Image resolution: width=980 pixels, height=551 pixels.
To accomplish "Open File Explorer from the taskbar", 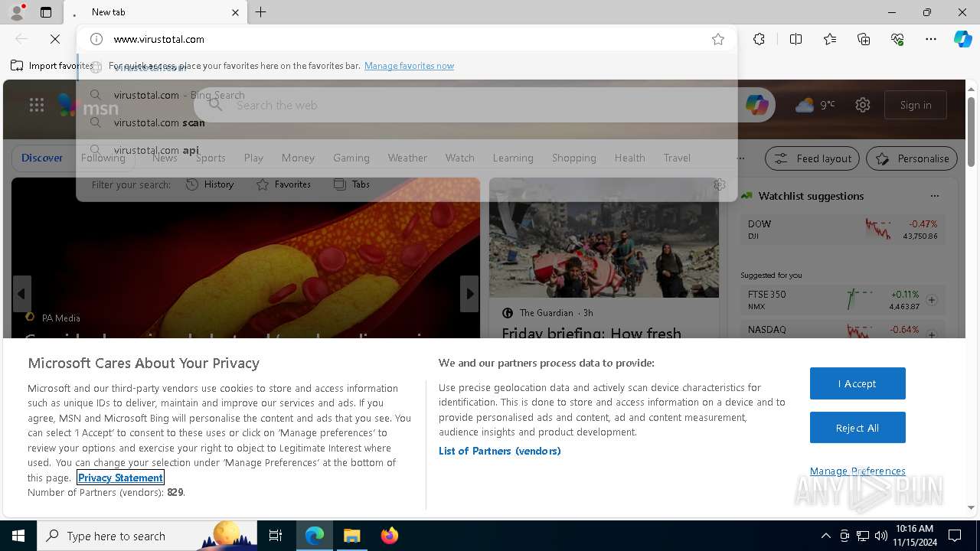I will pyautogui.click(x=351, y=536).
